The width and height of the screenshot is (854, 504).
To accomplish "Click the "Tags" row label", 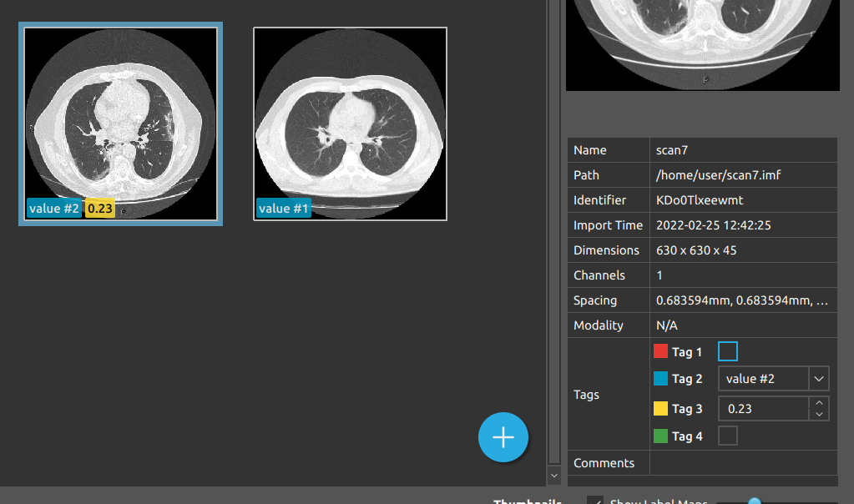I will (x=586, y=395).
